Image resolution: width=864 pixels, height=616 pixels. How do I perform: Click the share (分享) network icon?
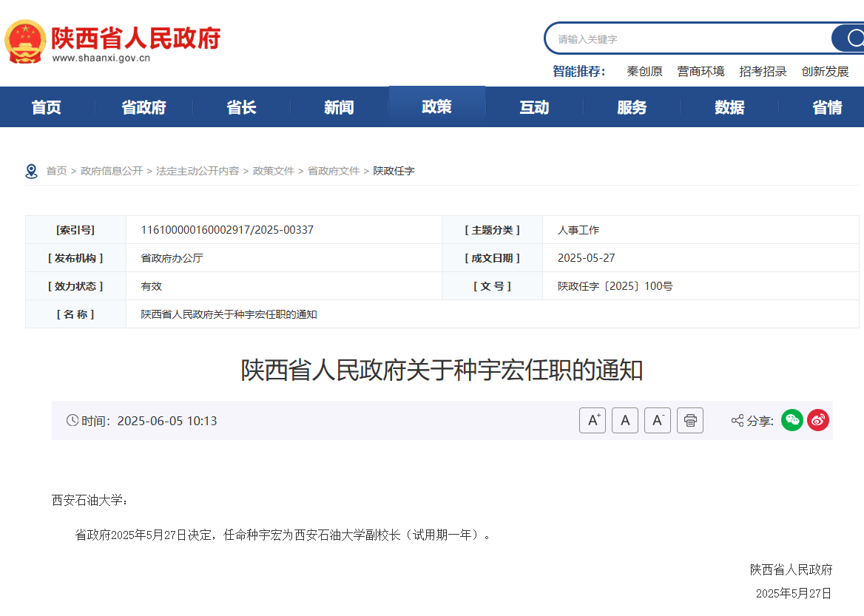(x=736, y=420)
